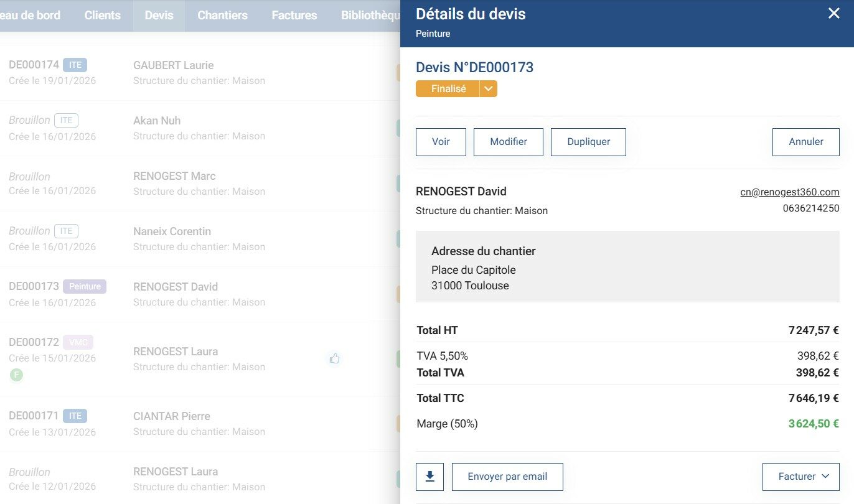Close the Détails du devis panel
This screenshot has height=504, width=854.
(833, 13)
